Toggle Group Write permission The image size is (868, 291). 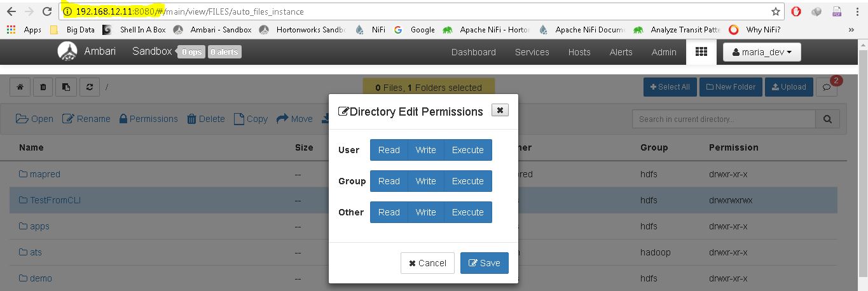click(425, 181)
